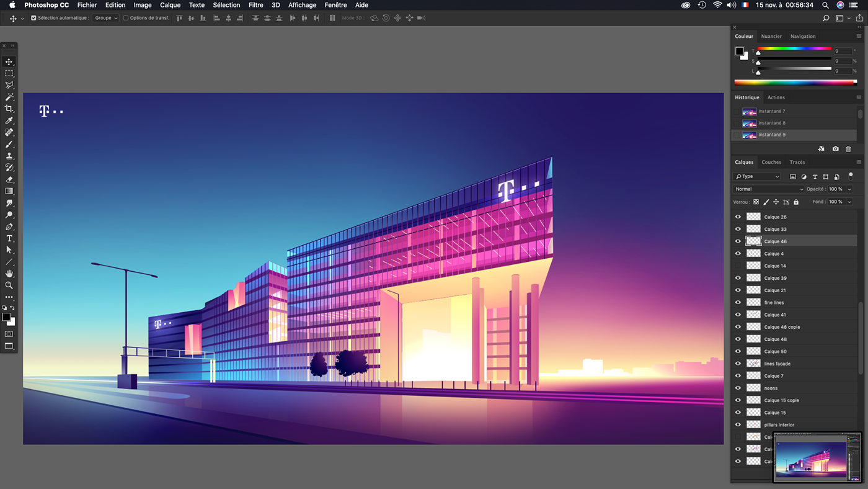Open the Calques panel options menu
This screenshot has width=868, height=489.
(859, 162)
